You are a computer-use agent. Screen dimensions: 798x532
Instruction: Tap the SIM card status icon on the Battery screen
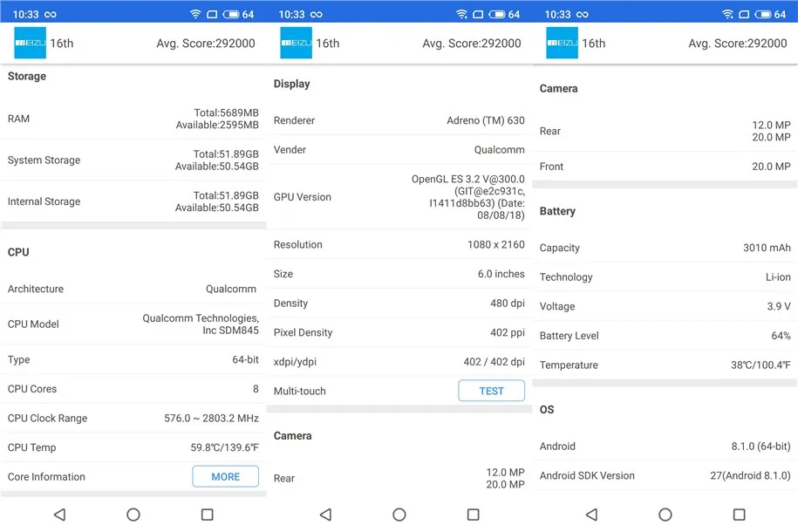744,14
